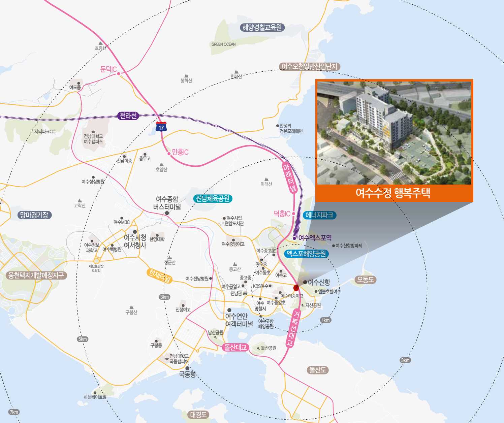Click the 종고산 mountain icon

235,264
